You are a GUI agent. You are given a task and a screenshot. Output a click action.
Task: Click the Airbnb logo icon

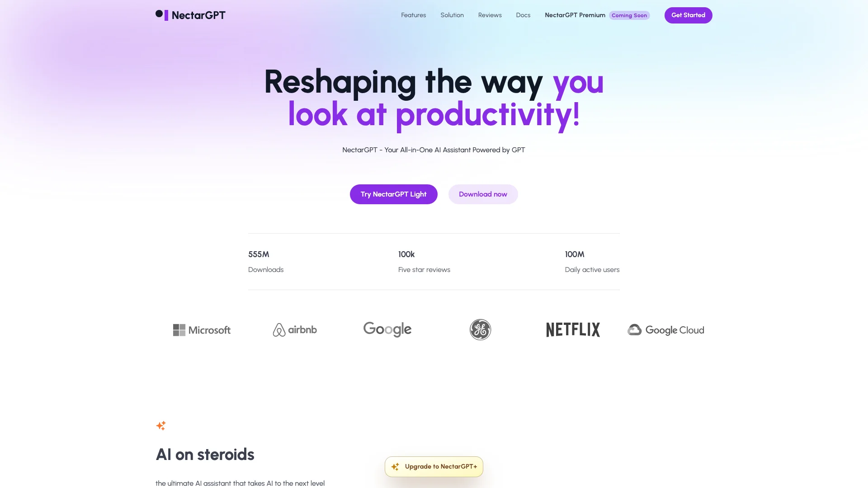(x=279, y=329)
